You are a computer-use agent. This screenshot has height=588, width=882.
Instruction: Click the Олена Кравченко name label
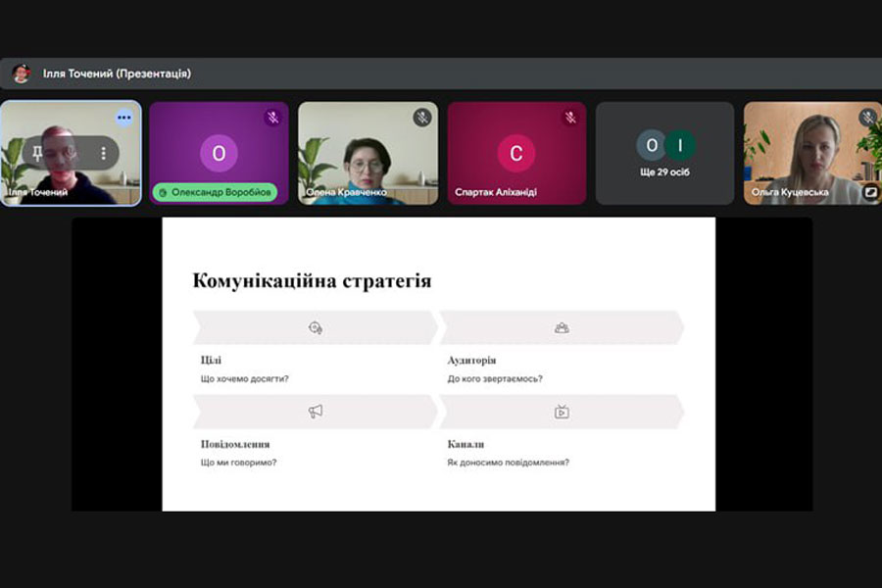coord(346,192)
